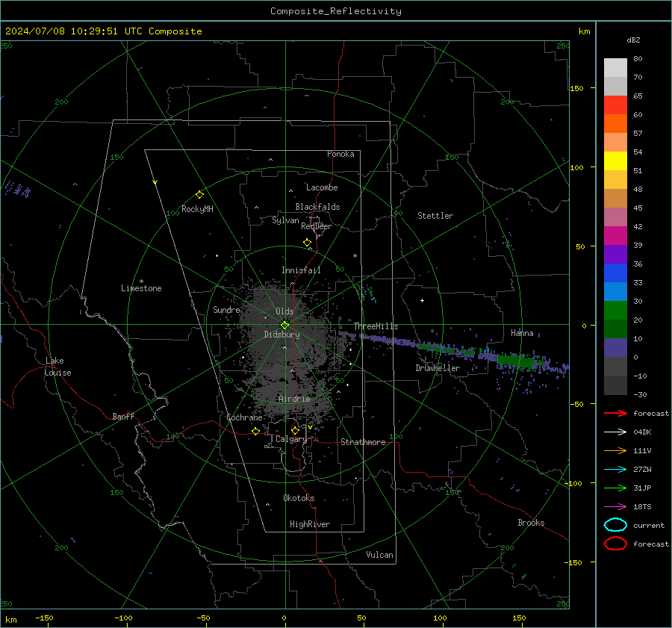The image size is (672, 628).
Task: Click the cyan 27ZW arrow icon
Action: pyautogui.click(x=615, y=470)
